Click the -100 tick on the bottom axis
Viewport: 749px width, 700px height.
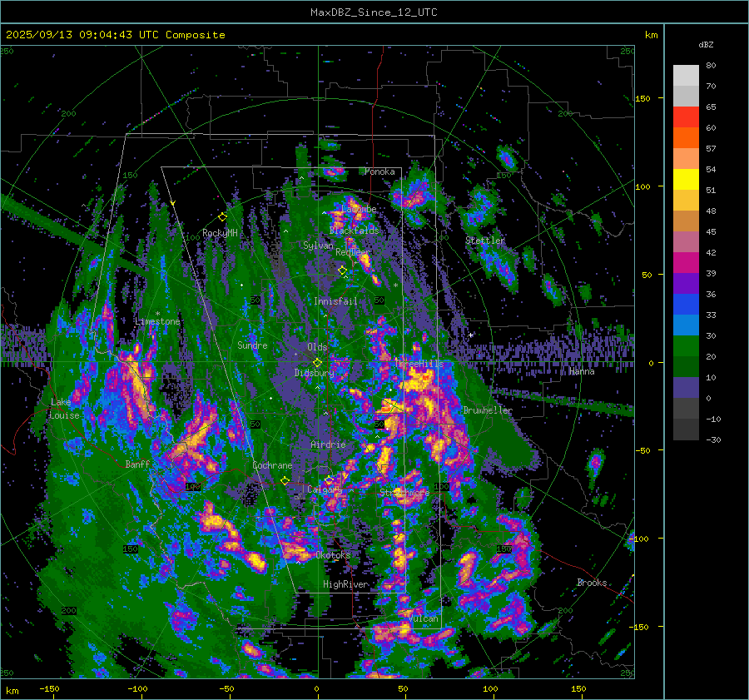137,688
